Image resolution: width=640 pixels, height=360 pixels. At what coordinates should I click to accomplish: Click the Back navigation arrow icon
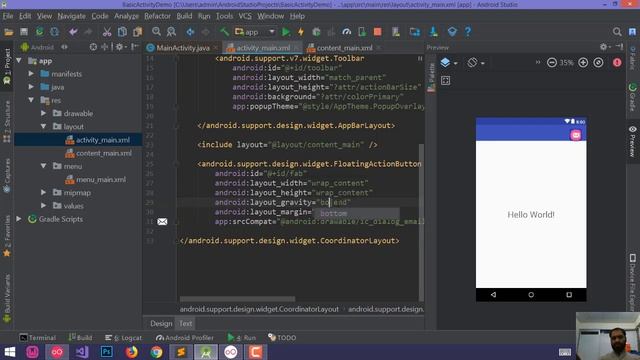[x=190, y=32]
